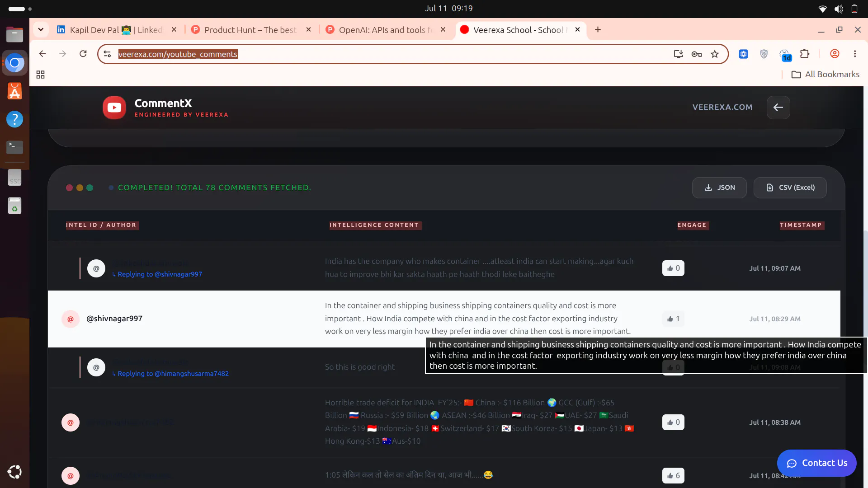The width and height of the screenshot is (868, 488).
Task: Open the Extensions puzzle icon
Action: click(805, 54)
